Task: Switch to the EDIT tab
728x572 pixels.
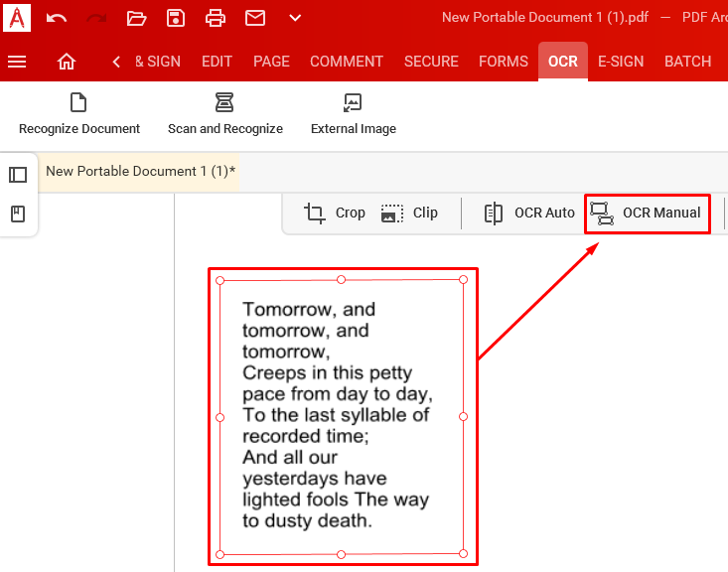Action: [217, 62]
